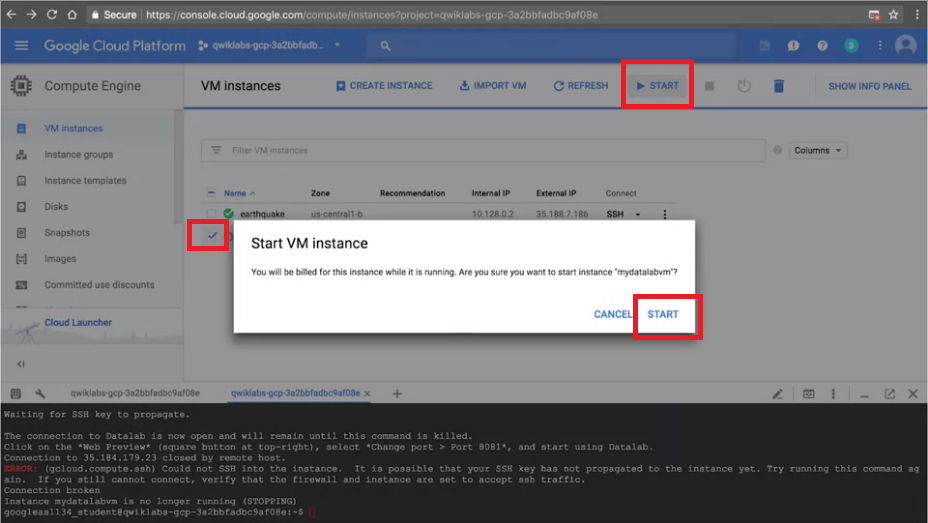Confirm START in the Start VM instance dialog
The image size is (928, 523).
point(663,314)
